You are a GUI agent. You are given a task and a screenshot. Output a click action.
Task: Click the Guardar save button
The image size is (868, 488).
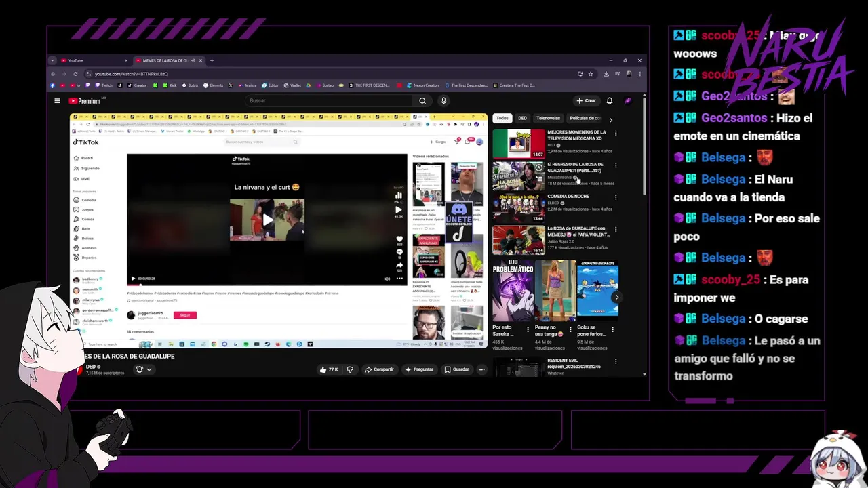456,369
